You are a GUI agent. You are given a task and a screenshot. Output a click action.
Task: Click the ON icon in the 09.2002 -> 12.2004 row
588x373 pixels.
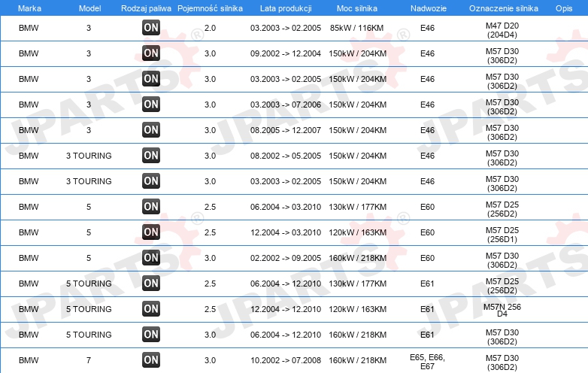(x=151, y=53)
